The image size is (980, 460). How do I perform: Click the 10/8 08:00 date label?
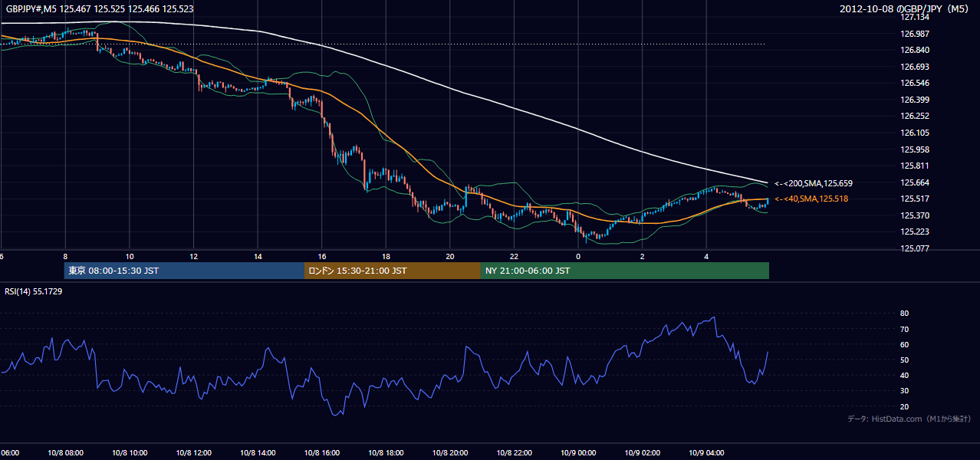[x=65, y=452]
